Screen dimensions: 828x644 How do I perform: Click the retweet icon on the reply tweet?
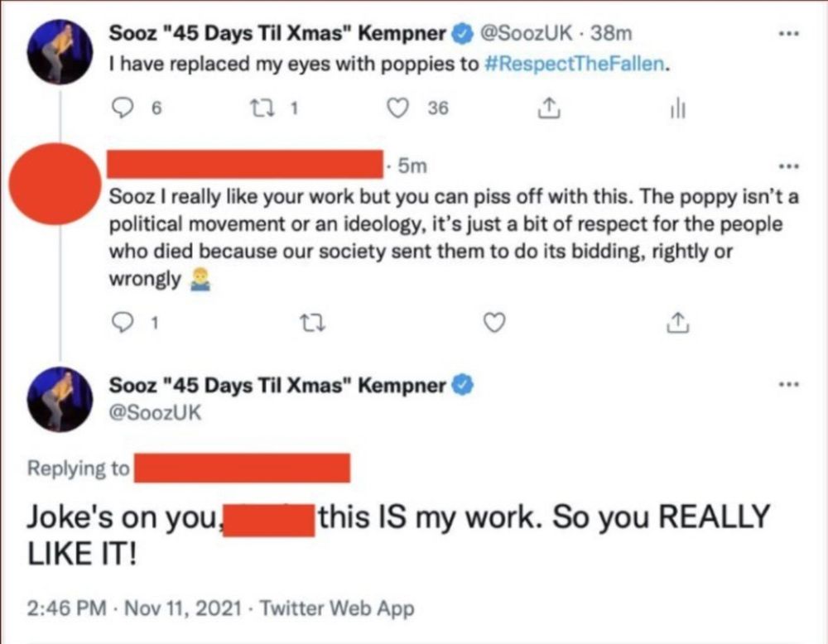tap(312, 323)
